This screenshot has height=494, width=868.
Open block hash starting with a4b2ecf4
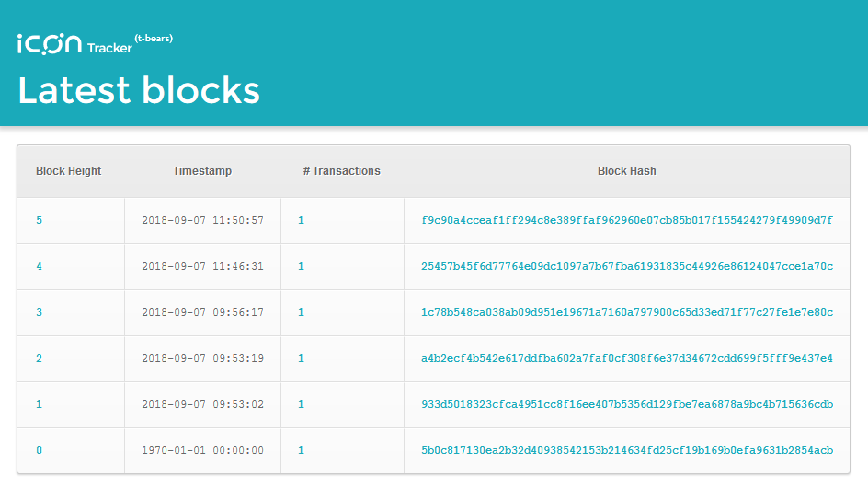point(627,359)
